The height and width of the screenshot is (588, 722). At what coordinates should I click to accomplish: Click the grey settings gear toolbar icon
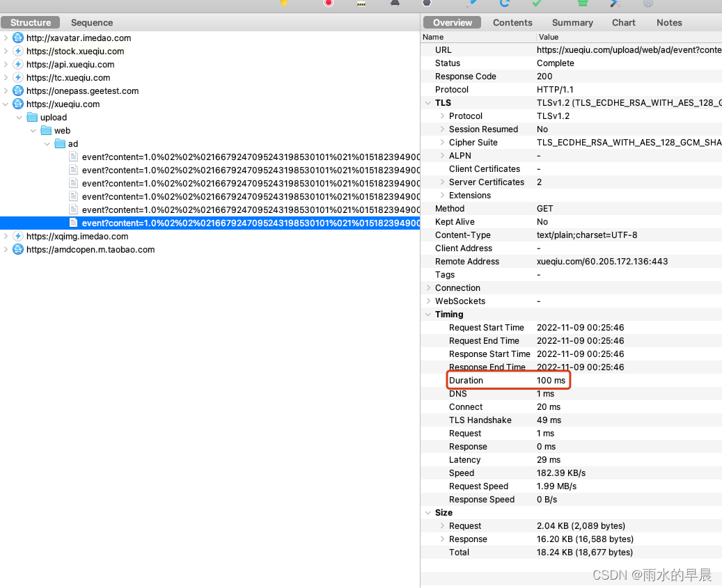click(648, 3)
